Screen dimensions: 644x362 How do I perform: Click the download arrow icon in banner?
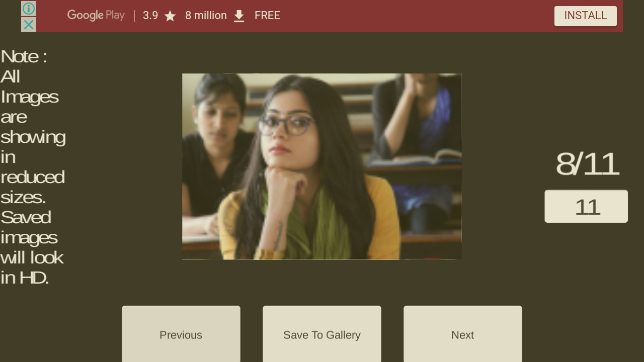pos(239,16)
